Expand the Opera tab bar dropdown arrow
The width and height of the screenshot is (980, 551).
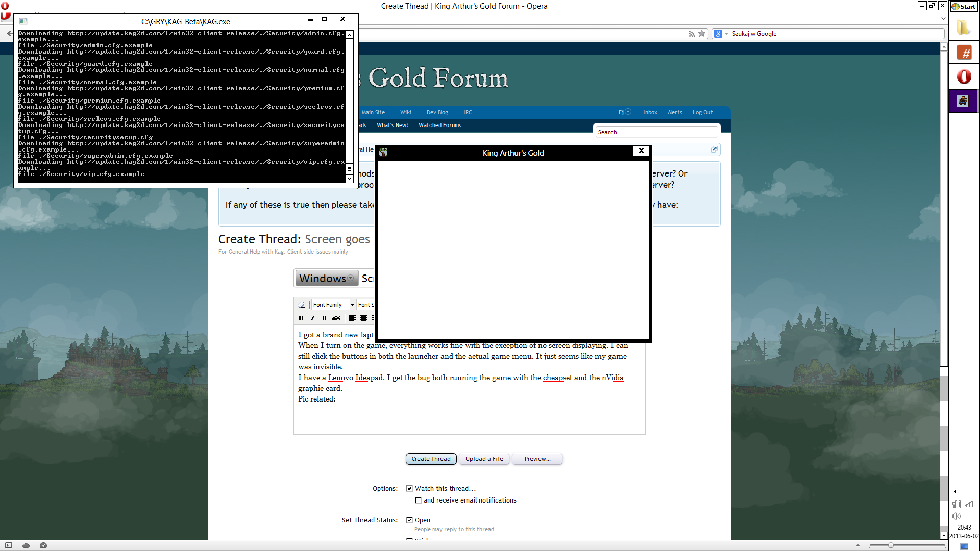point(943,18)
